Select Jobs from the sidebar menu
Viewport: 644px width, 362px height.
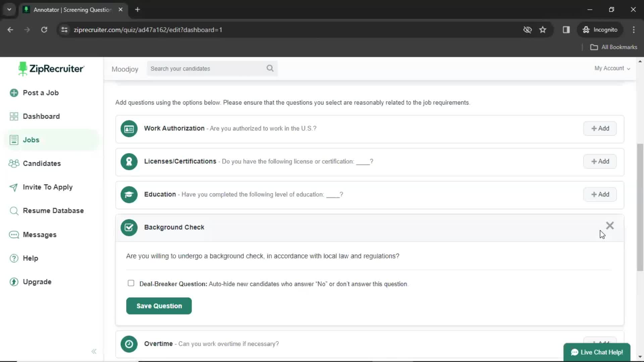tap(31, 140)
